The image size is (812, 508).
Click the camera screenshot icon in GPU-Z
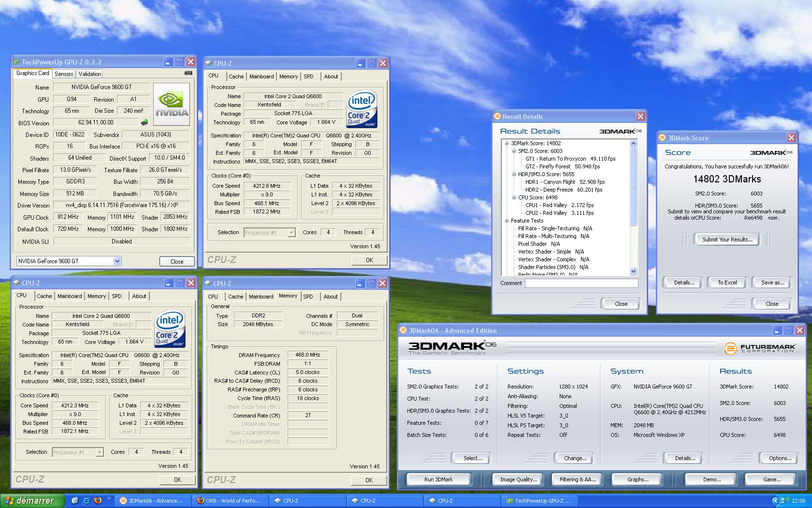[x=188, y=73]
